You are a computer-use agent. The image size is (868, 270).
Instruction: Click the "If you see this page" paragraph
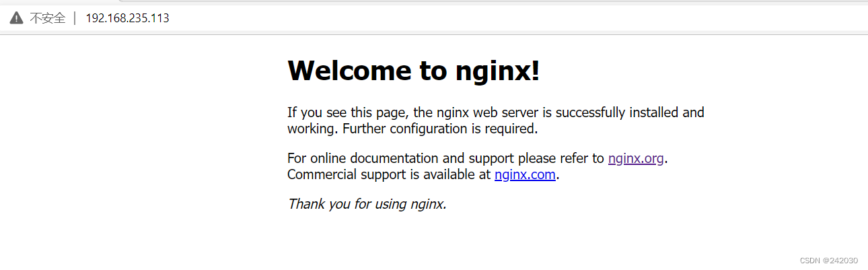point(496,121)
